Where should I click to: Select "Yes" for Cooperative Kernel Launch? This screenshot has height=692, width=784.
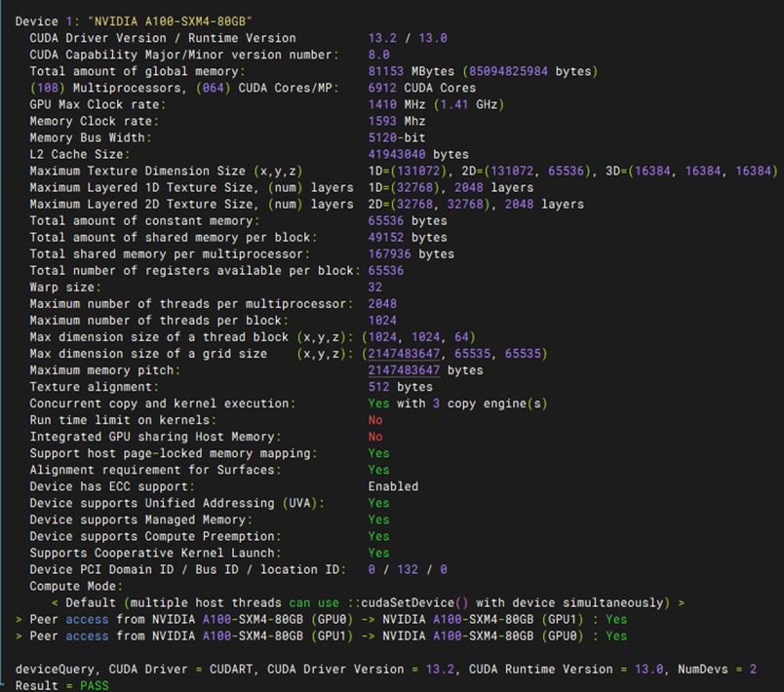tap(378, 553)
